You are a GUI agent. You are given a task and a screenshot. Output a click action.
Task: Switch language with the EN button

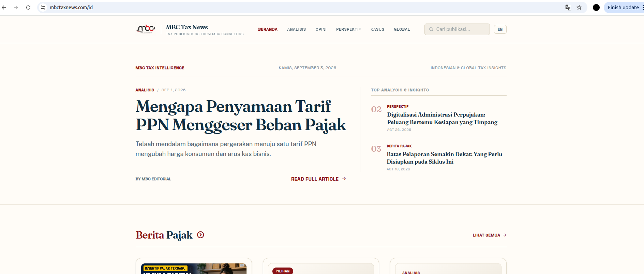pos(500,29)
